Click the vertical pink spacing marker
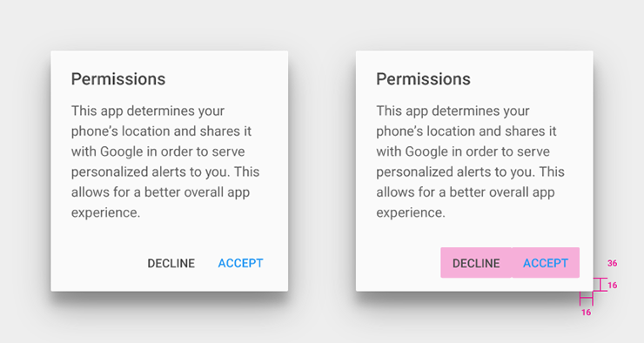Image resolution: width=644 pixels, height=343 pixels. 600,285
